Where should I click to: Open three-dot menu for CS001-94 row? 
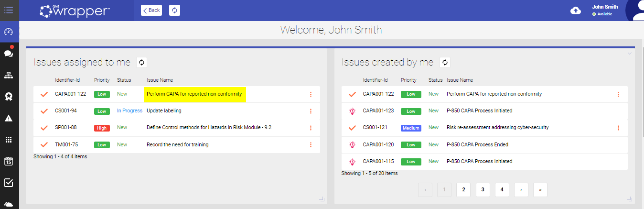[311, 111]
